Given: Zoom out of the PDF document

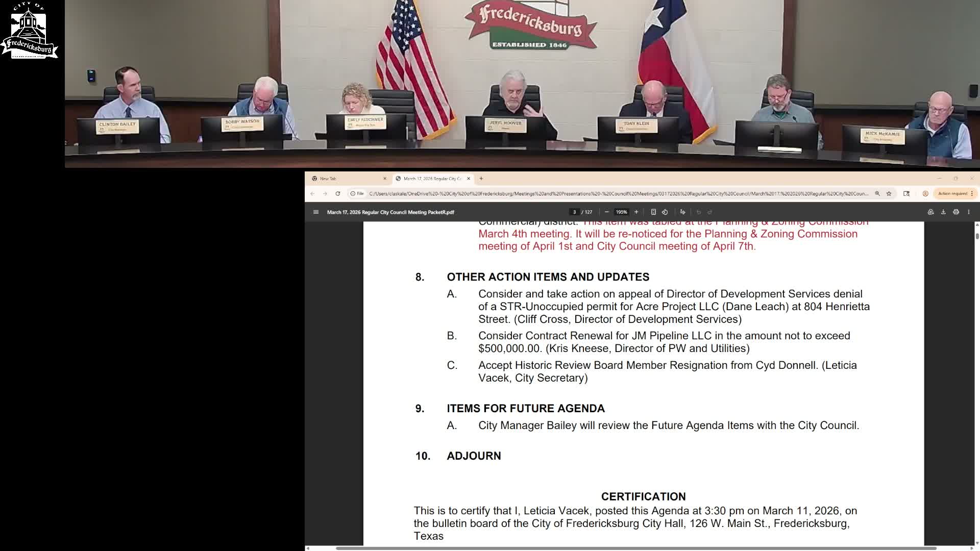Looking at the screenshot, I should [x=606, y=212].
